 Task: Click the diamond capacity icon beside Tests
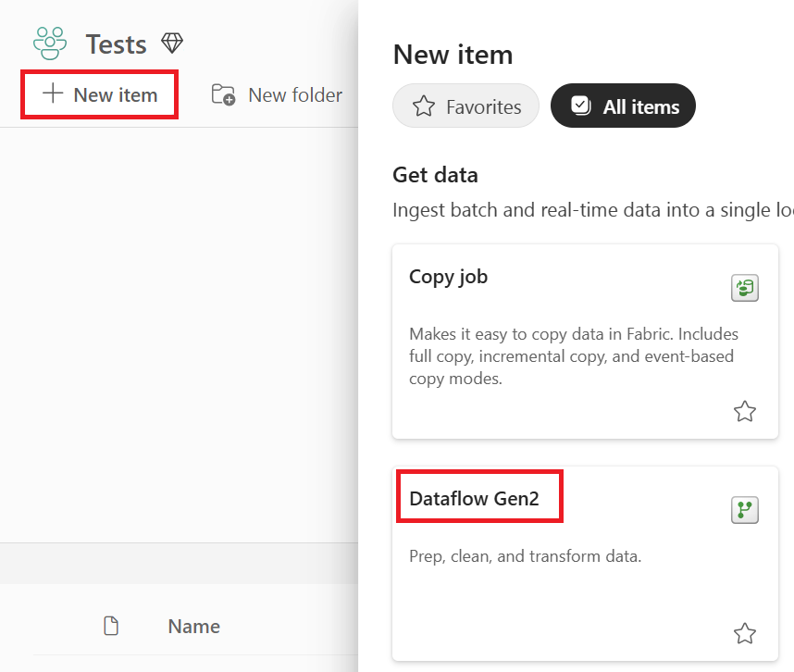click(172, 43)
